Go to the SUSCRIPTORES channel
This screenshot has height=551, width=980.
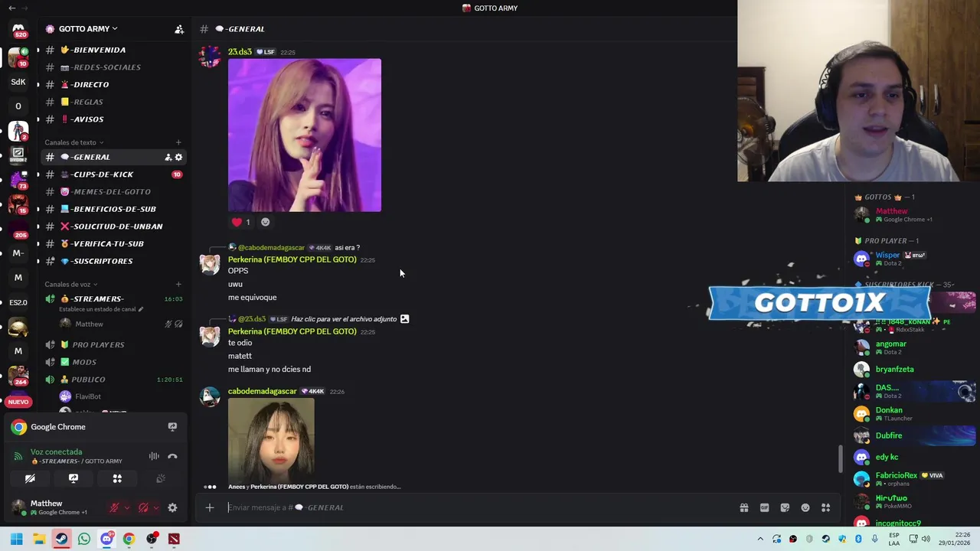tap(113, 261)
